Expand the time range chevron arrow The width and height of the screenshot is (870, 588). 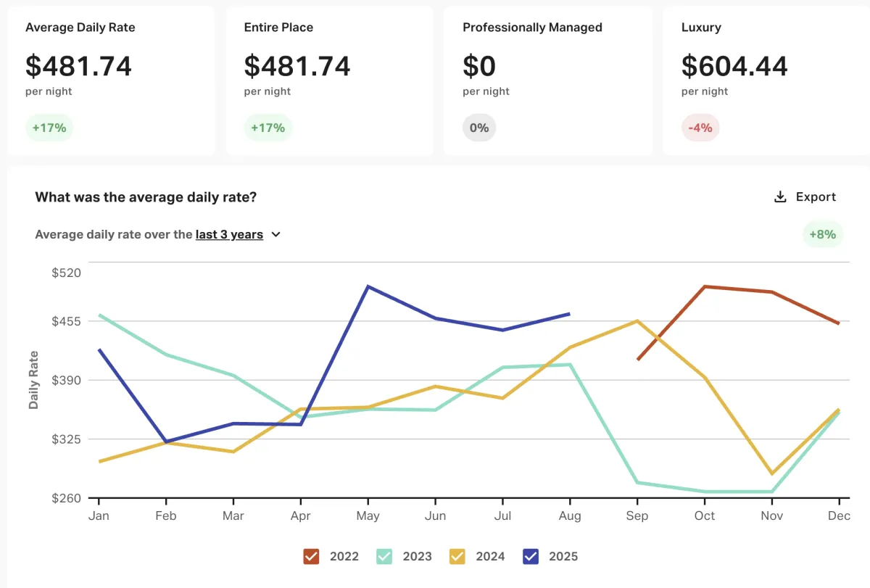pos(275,235)
